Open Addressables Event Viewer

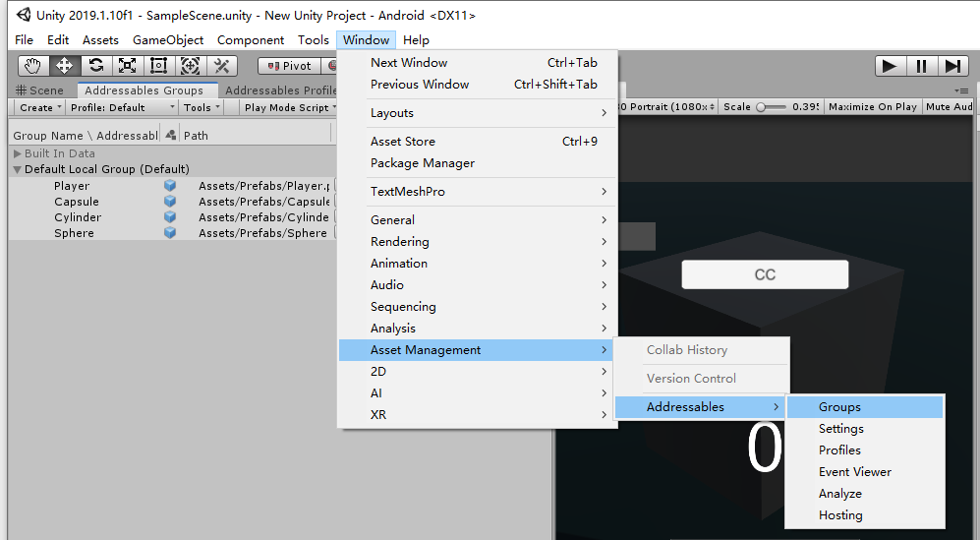tap(865, 472)
